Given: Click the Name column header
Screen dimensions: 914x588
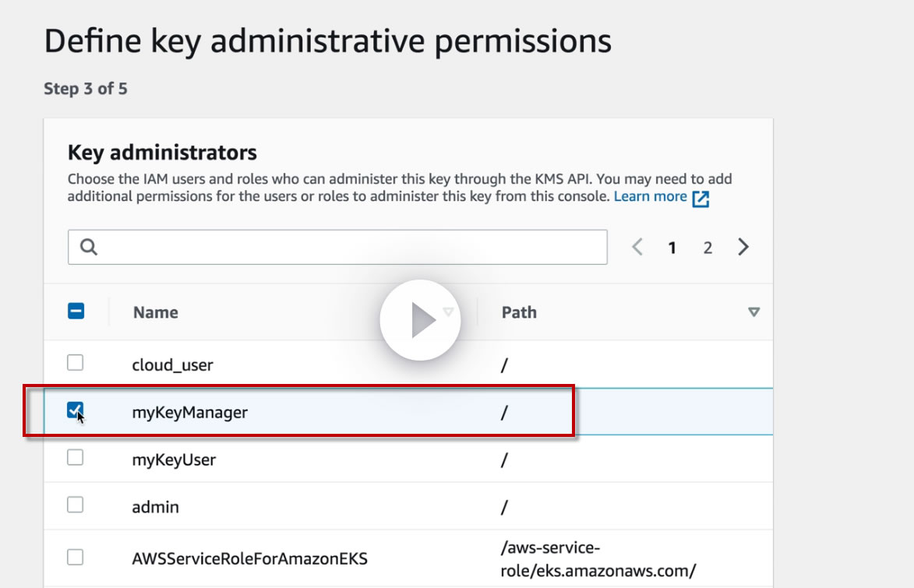Looking at the screenshot, I should (156, 312).
